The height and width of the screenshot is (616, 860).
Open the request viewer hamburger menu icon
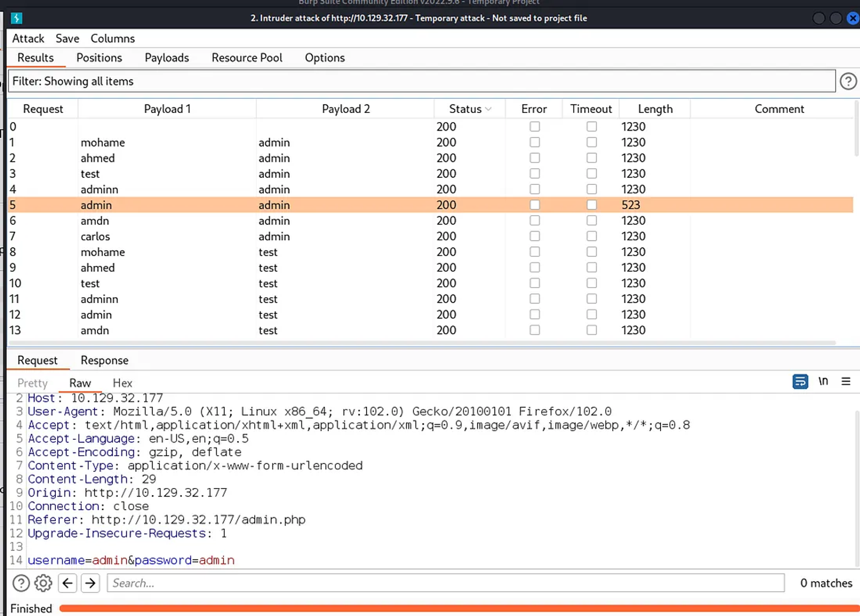[x=845, y=381]
